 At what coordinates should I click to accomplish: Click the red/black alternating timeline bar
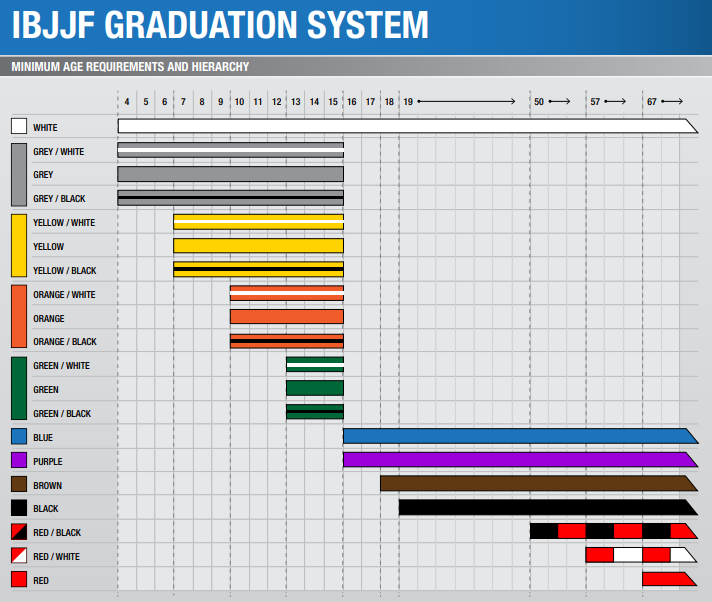tap(614, 531)
